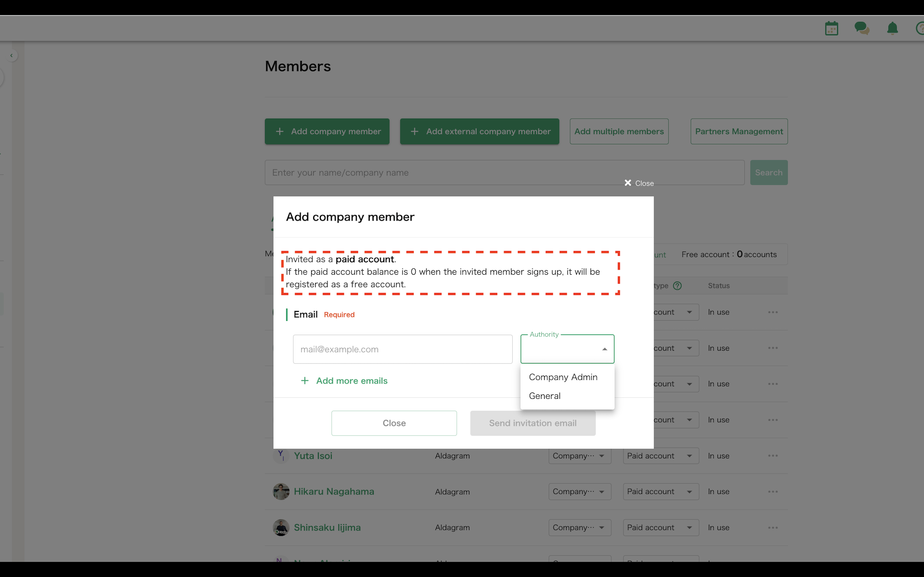The image size is (924, 577).
Task: Select Company Admin authority option
Action: point(563,377)
